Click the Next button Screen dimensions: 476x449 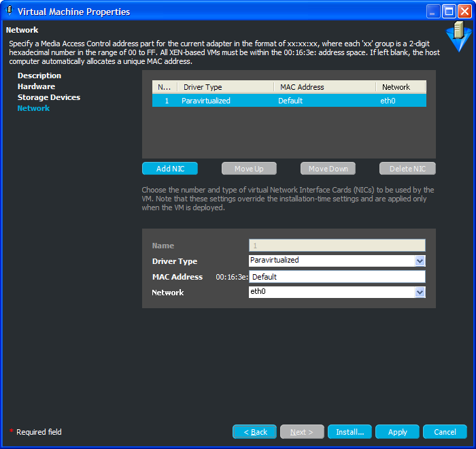(302, 432)
